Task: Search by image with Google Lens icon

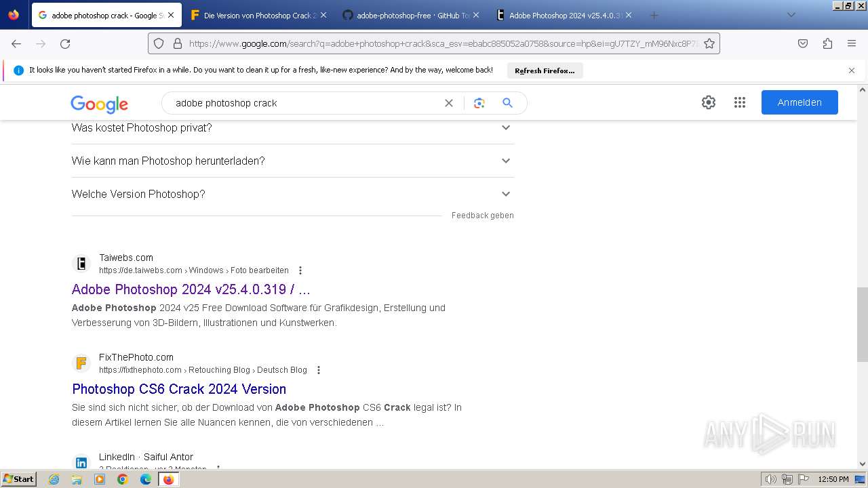Action: (x=479, y=103)
